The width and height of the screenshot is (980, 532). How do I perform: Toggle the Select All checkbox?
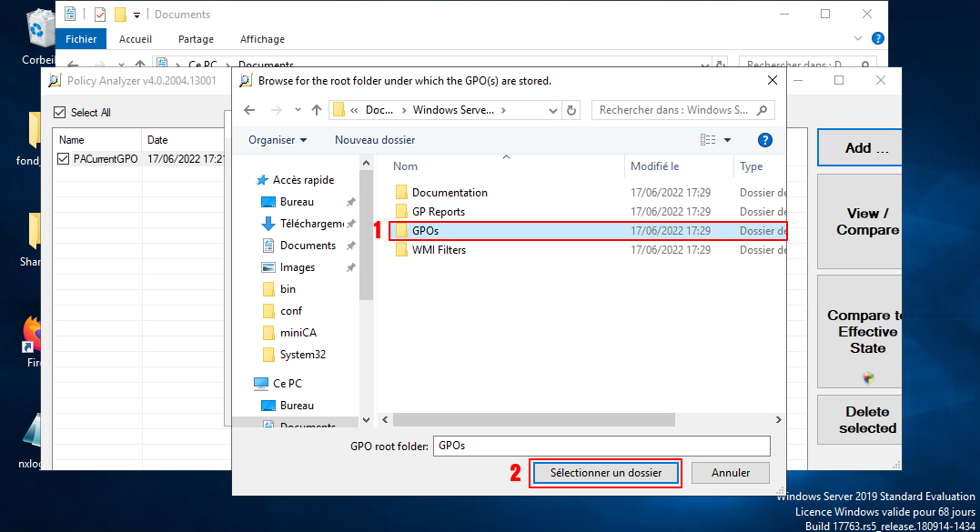[60, 113]
